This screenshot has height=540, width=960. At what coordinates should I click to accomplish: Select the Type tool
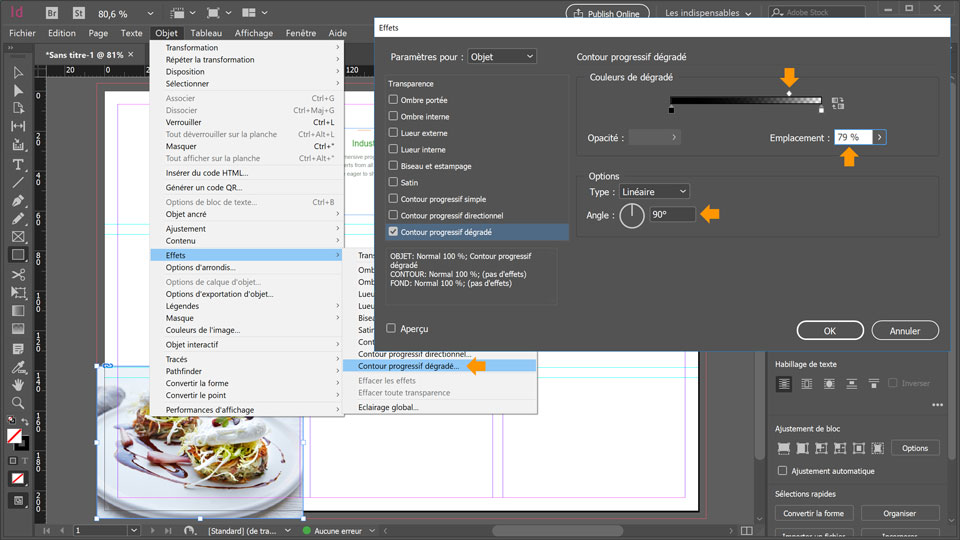click(x=18, y=164)
